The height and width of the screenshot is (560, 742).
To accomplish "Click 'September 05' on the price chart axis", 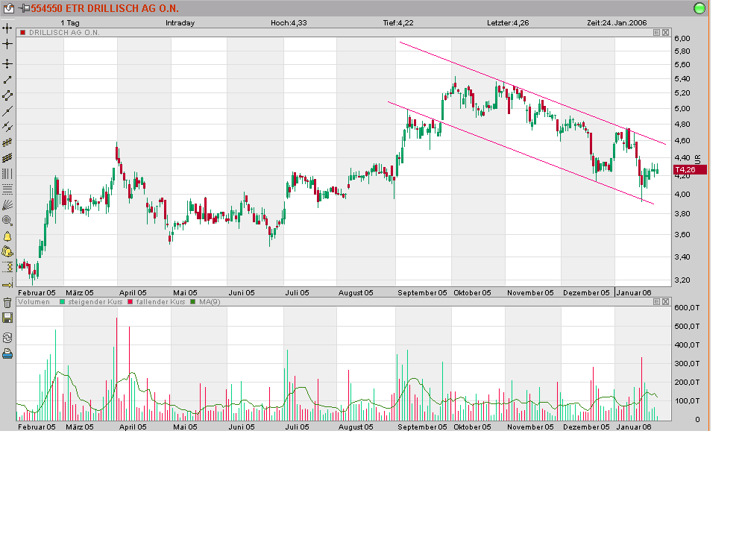I will pyautogui.click(x=422, y=292).
